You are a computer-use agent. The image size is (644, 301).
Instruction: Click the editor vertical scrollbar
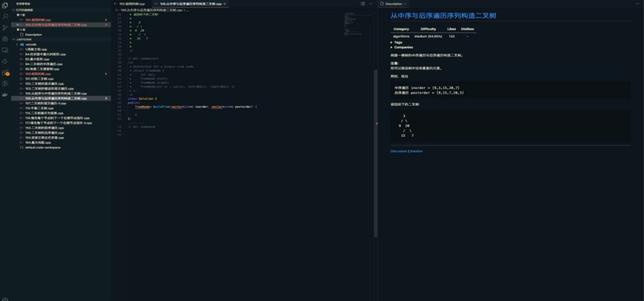click(x=376, y=153)
